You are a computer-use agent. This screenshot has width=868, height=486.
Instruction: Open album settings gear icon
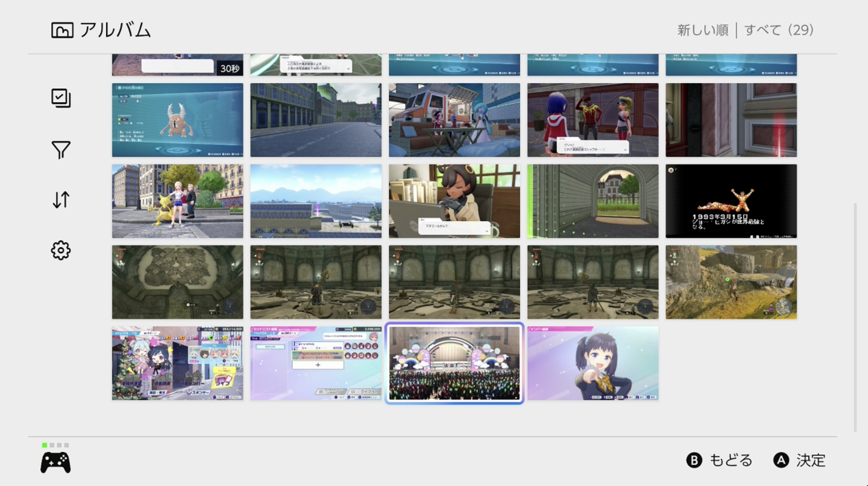[x=61, y=250]
